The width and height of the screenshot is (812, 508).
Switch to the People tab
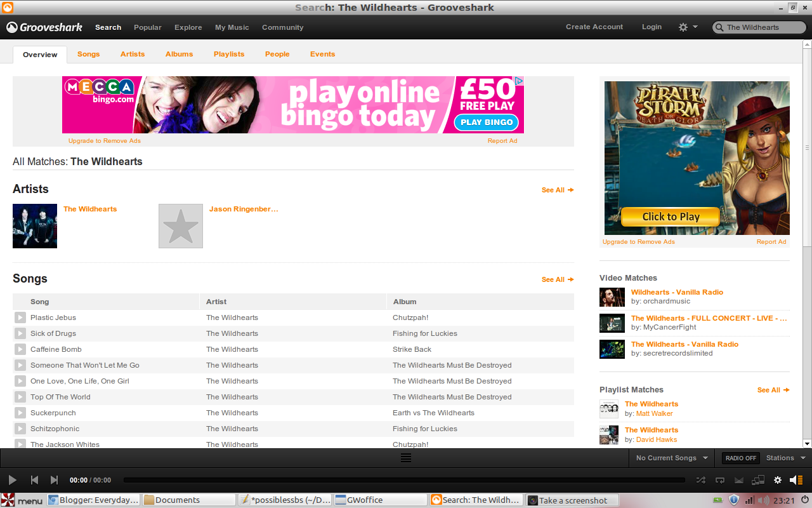[277, 54]
